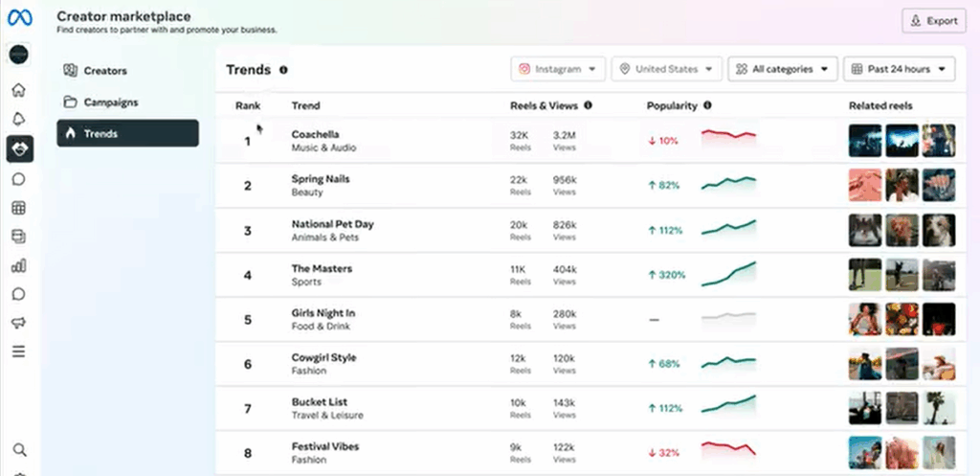The image size is (980, 476).
Task: Go to the Campaigns tab
Action: click(x=110, y=102)
